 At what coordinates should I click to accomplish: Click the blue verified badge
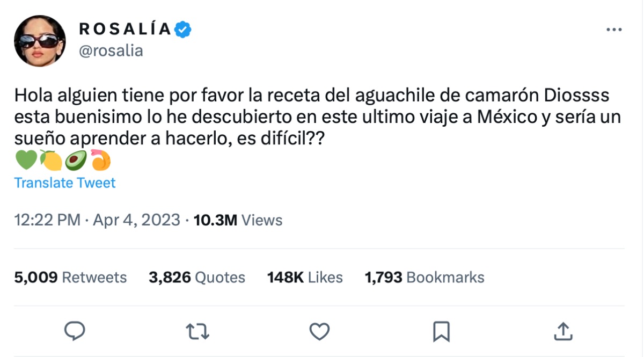(184, 30)
